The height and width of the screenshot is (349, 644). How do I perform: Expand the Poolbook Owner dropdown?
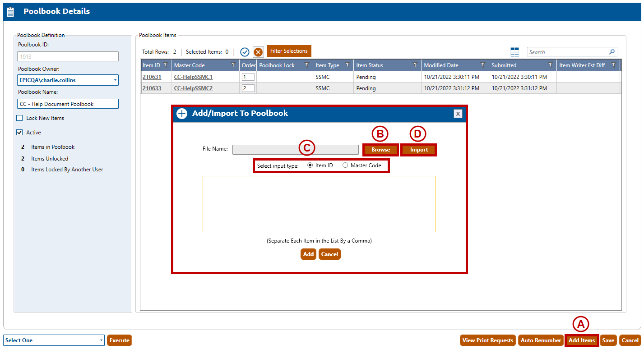point(115,80)
